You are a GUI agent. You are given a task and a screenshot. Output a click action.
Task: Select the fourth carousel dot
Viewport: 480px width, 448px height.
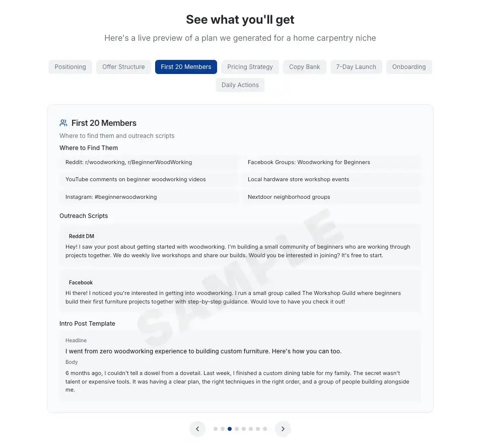tap(237, 429)
